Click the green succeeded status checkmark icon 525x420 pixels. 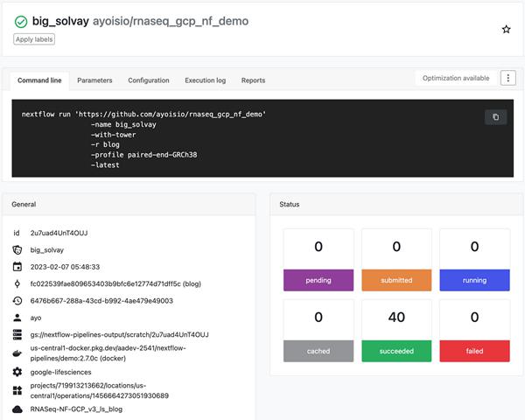pos(20,21)
